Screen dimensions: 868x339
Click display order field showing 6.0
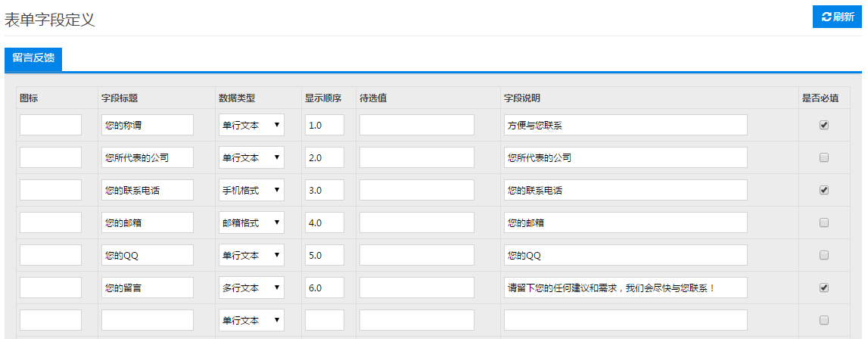[x=324, y=288]
